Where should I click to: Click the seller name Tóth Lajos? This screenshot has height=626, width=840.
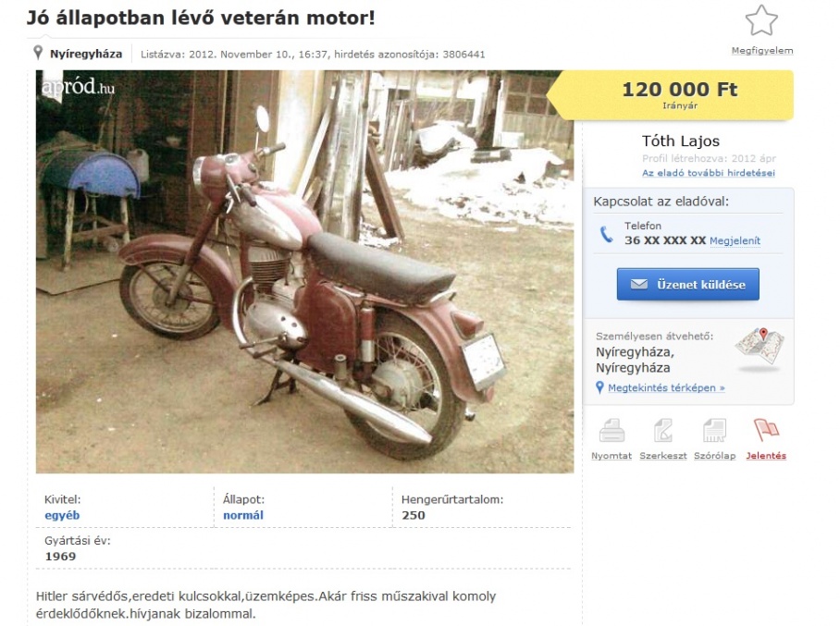click(680, 141)
